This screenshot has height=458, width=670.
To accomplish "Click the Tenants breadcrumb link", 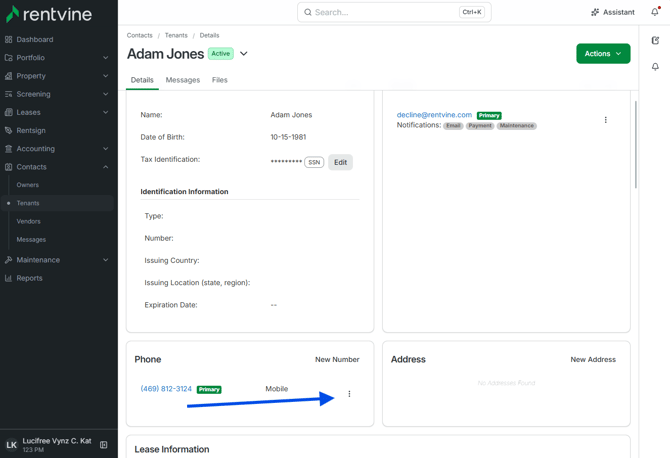I will [x=176, y=35].
